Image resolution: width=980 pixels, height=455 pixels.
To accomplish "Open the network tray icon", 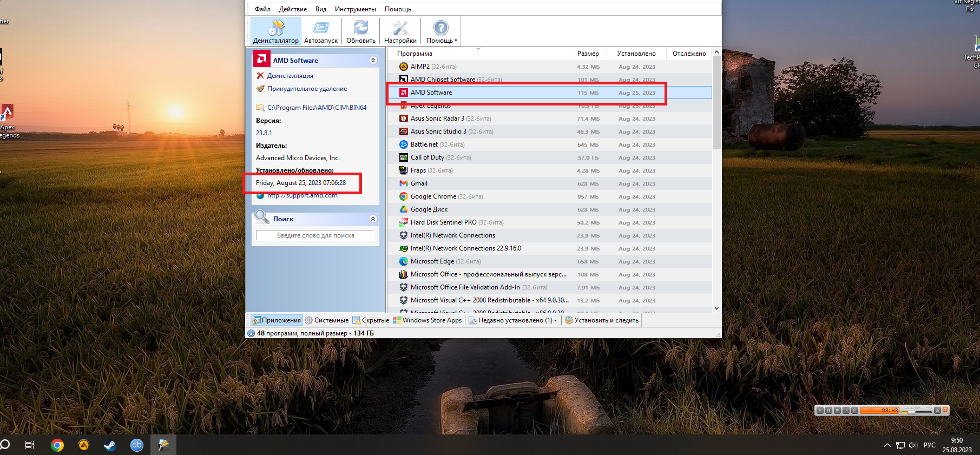I will click(900, 445).
